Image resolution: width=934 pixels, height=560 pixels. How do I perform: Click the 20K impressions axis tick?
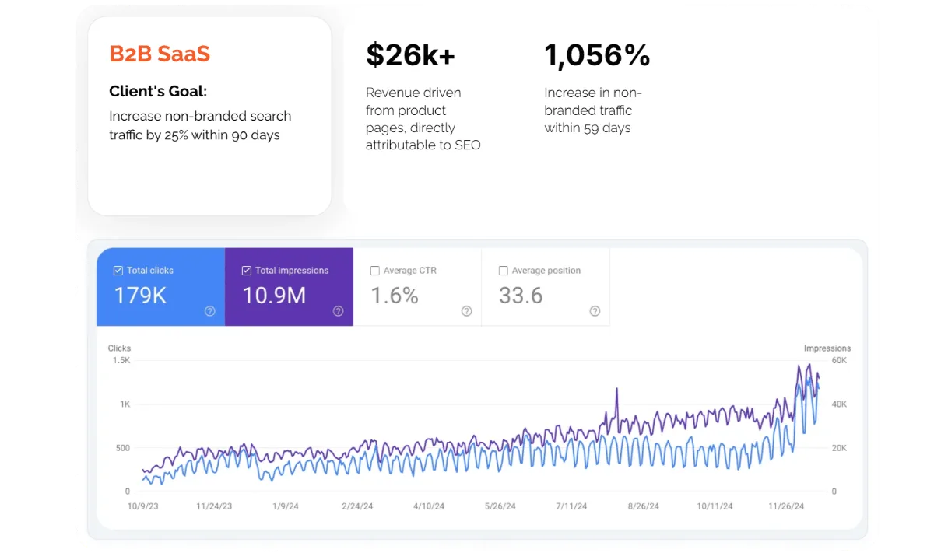tap(840, 448)
